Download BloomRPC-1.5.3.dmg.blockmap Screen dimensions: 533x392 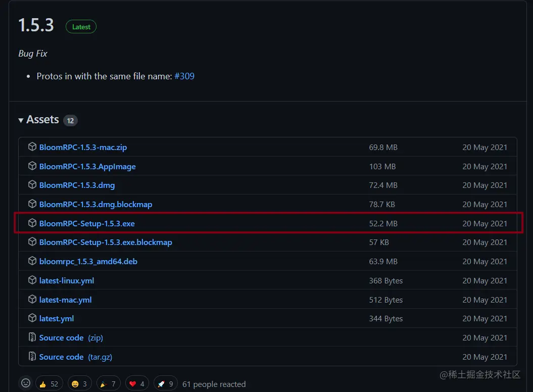[x=95, y=204]
